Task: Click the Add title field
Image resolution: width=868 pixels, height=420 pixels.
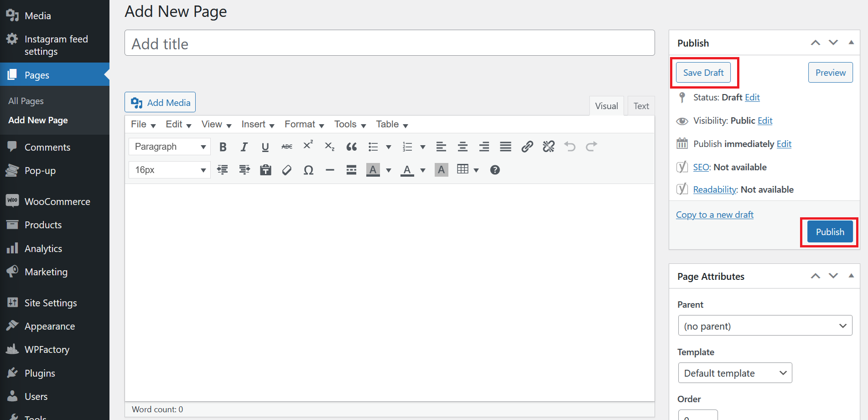Action: coord(390,43)
